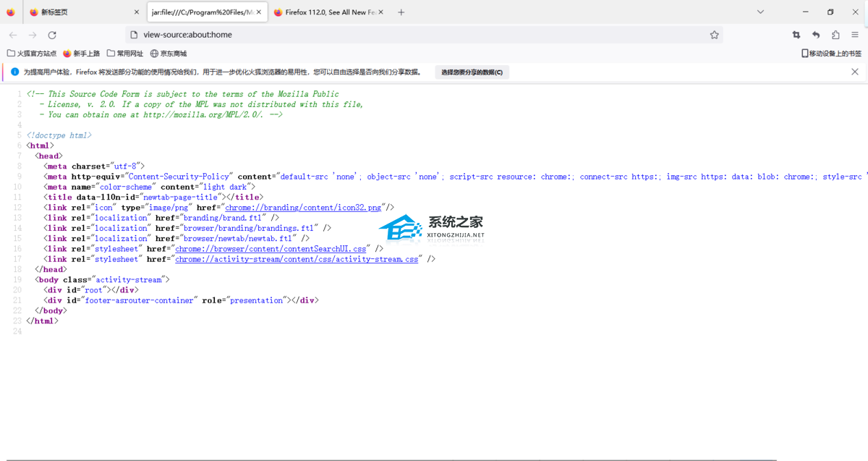Click the branding/brand.ftl localization line
Image resolution: width=868 pixels, height=461 pixels.
pyautogui.click(x=161, y=218)
